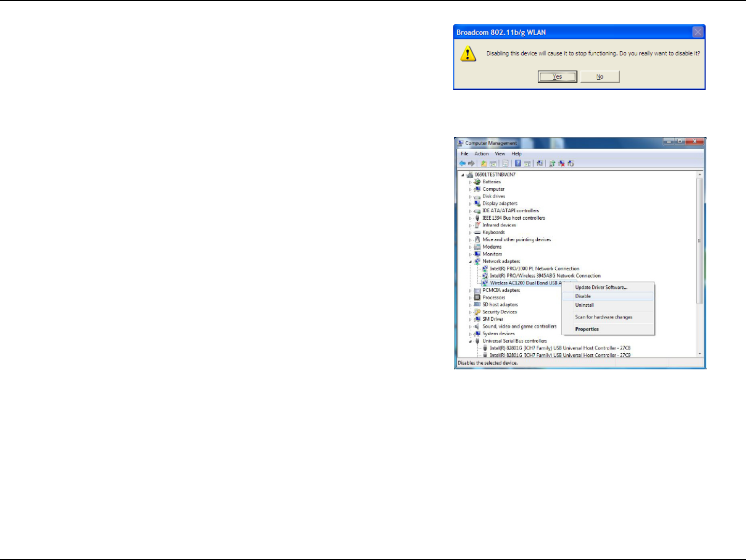Click the PCMCIA adapters icon

tap(477, 291)
